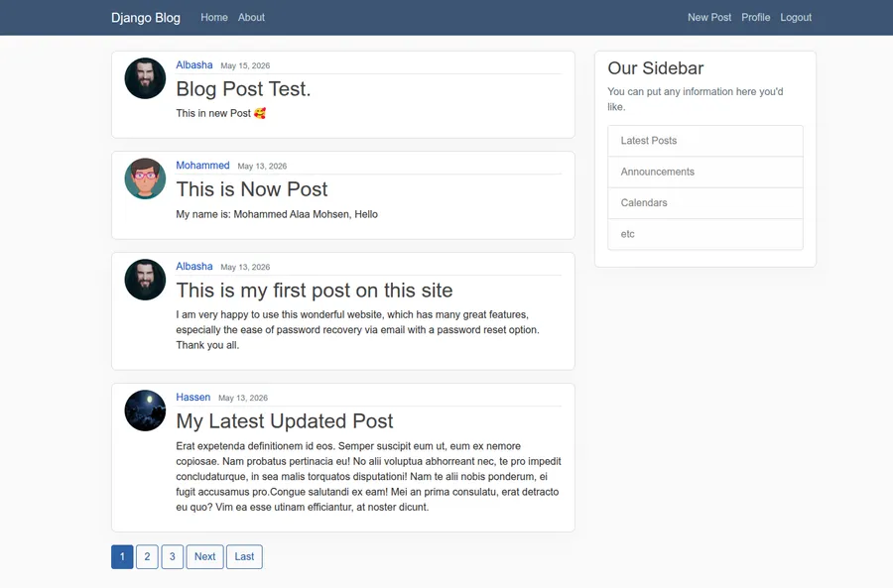The height and width of the screenshot is (588, 893).
Task: Go to page 2 of posts
Action: click(x=147, y=556)
